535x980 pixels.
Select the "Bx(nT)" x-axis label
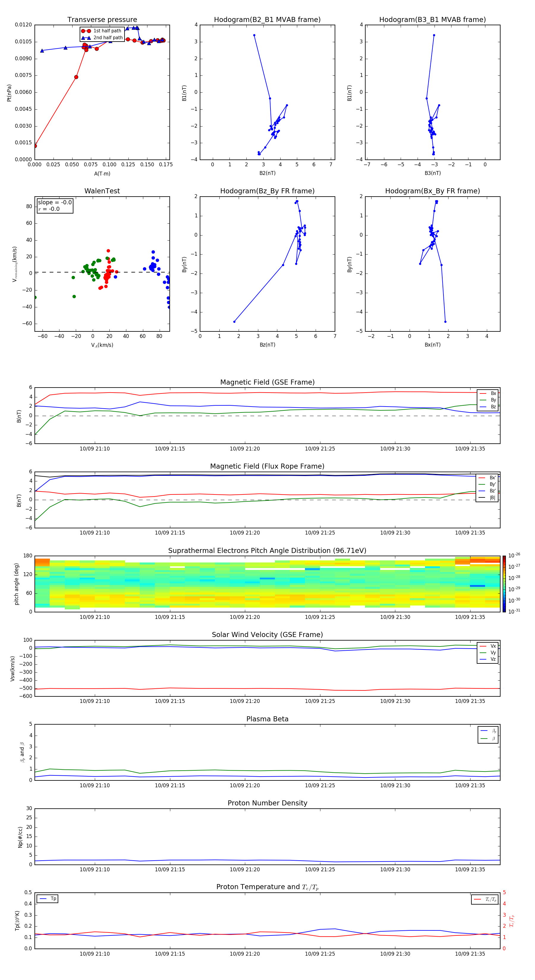click(432, 345)
